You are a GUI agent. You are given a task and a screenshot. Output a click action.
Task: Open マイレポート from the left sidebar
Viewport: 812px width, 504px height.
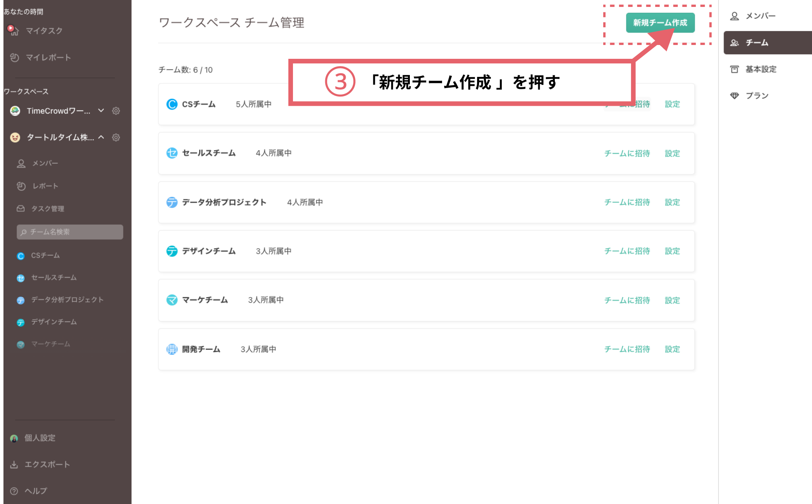(x=47, y=57)
